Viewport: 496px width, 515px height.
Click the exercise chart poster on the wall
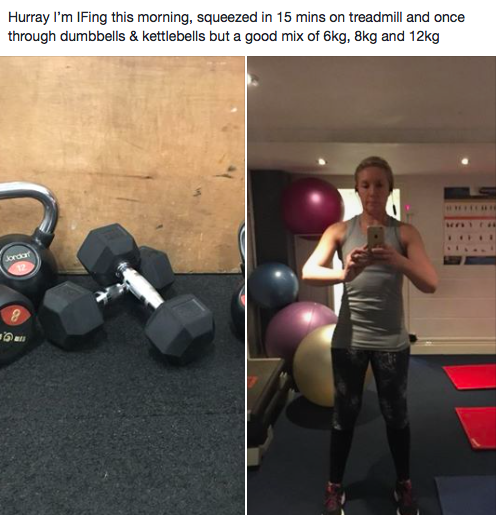[x=470, y=227]
